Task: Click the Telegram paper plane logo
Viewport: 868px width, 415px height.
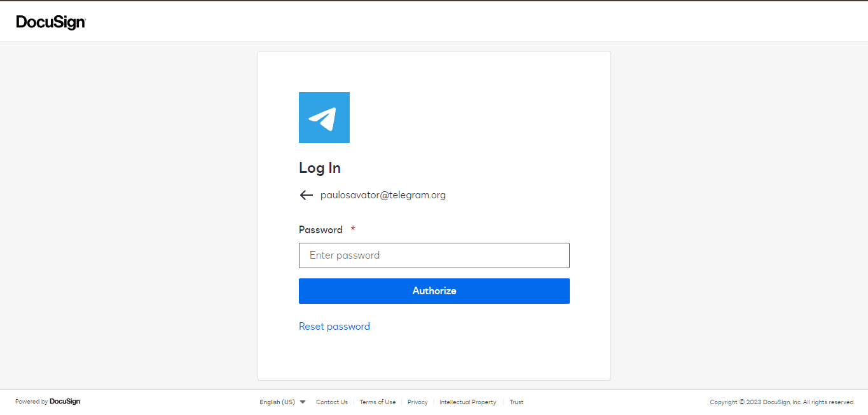Action: coord(324,118)
